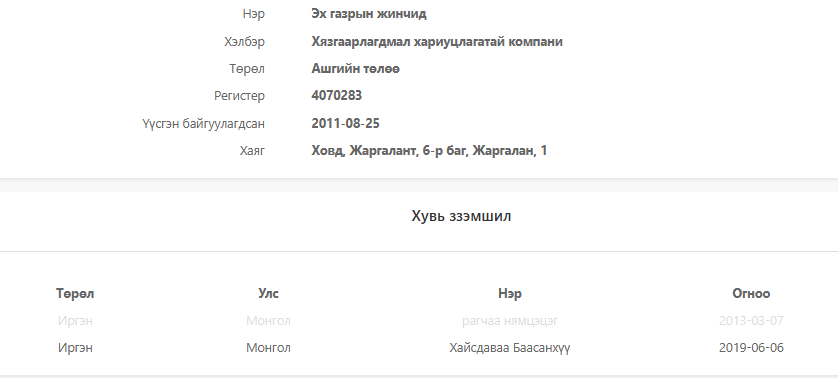
Task: Click the founding date 2011-08-25
Action: tap(345, 124)
